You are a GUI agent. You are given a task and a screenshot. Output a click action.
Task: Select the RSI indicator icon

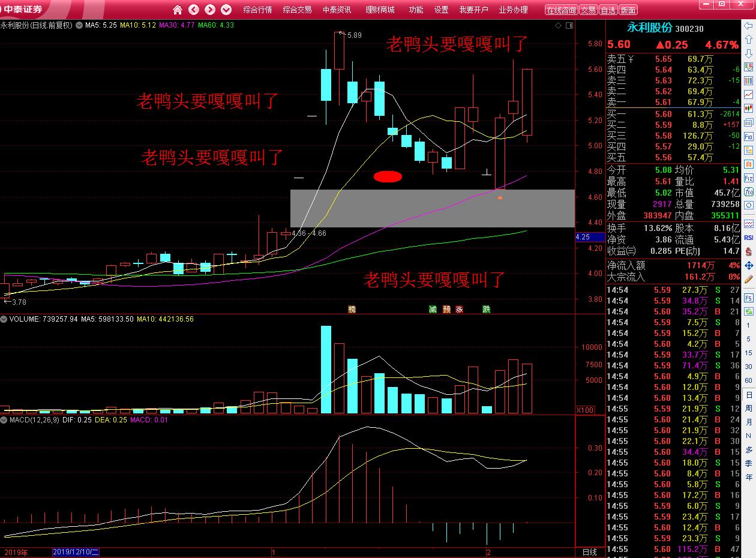pyautogui.click(x=749, y=238)
